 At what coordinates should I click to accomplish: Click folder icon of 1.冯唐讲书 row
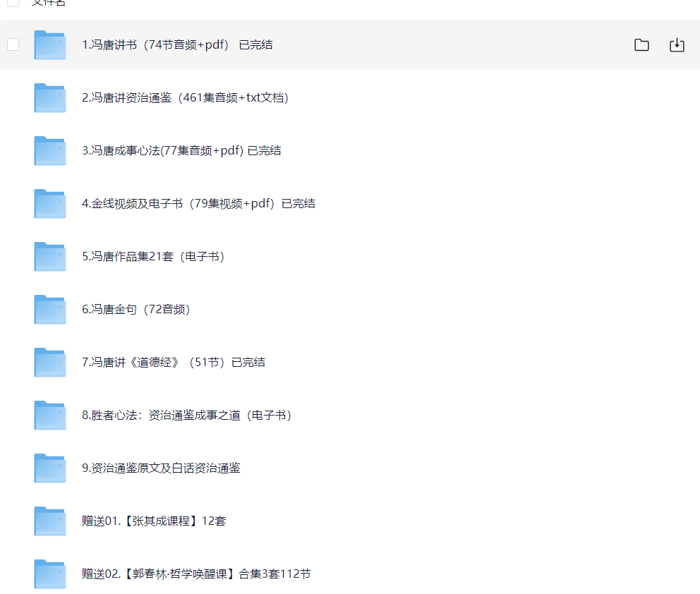(x=50, y=44)
